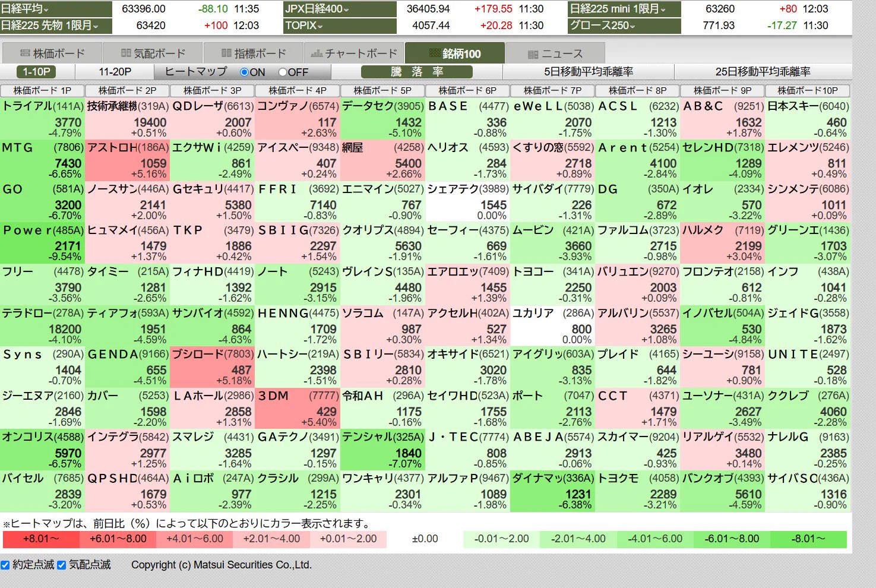876x588 pixels.
Task: Open the ダイナマッ(336A) stock cell
Action: point(552,491)
